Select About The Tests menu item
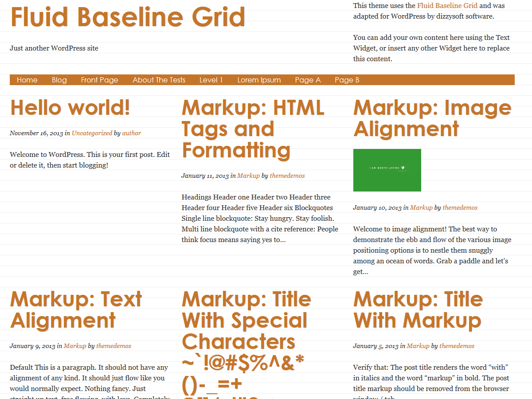The width and height of the screenshot is (532, 399). 159,80
